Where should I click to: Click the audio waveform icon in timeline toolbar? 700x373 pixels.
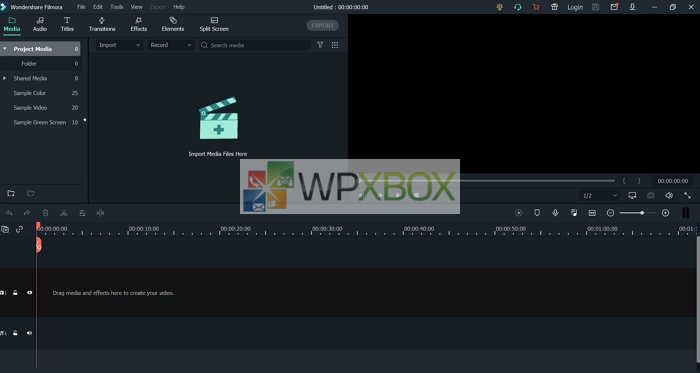coord(100,213)
